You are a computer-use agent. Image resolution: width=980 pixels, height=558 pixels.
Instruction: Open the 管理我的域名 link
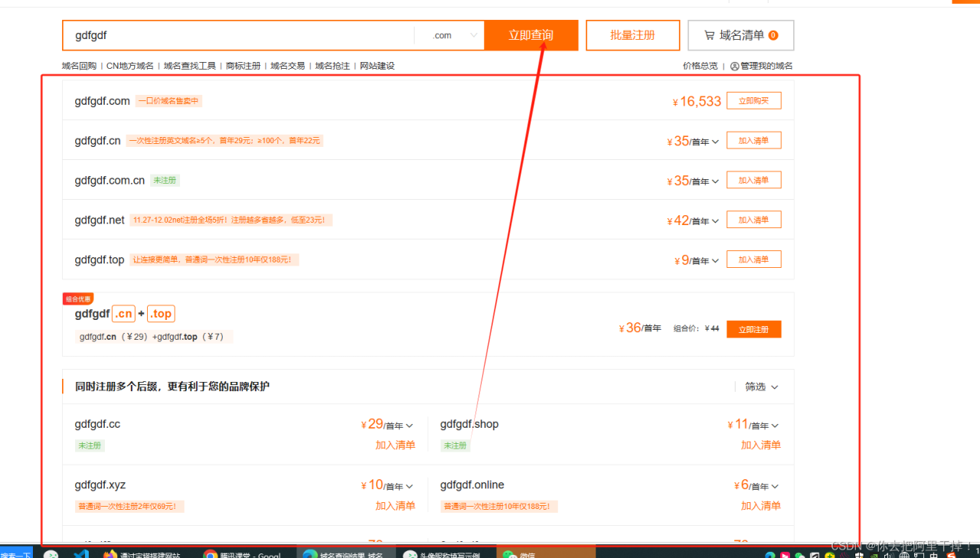766,67
